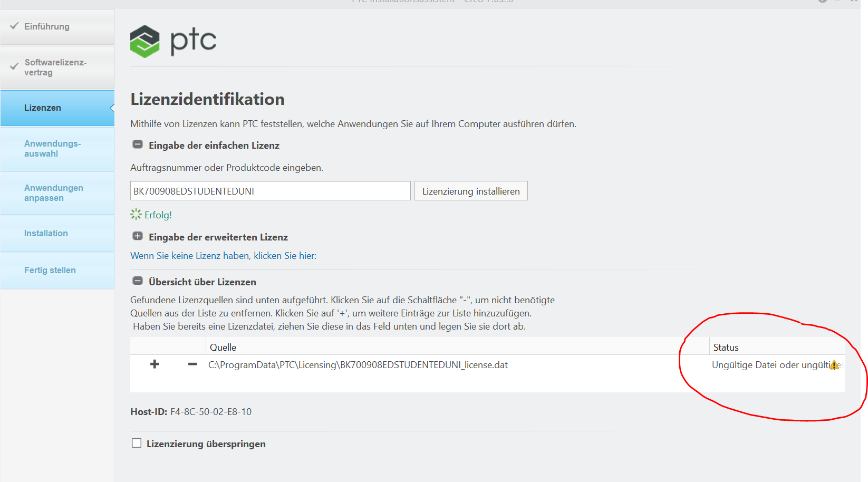Click the minus icon to remove the license entry
Viewport: 868px width, 482px height.
pyautogui.click(x=192, y=364)
